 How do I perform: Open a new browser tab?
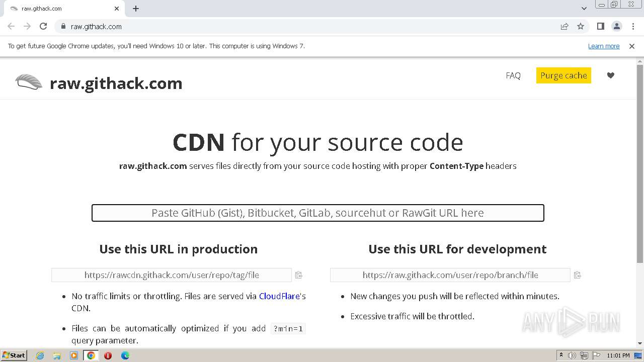click(136, 9)
